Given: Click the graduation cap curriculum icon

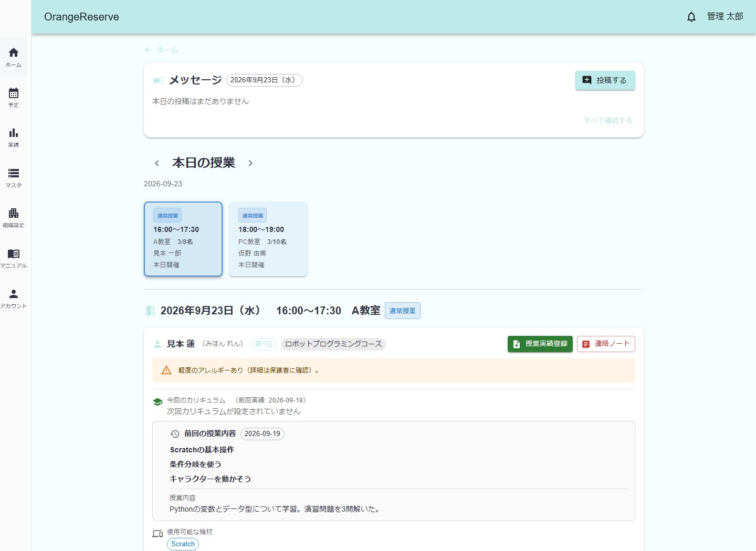Looking at the screenshot, I should (x=157, y=402).
